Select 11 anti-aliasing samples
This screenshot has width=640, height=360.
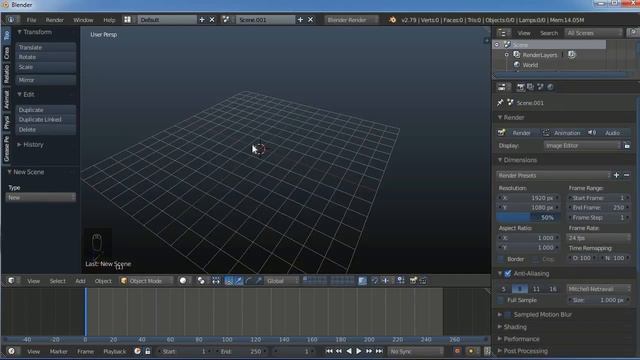point(536,289)
